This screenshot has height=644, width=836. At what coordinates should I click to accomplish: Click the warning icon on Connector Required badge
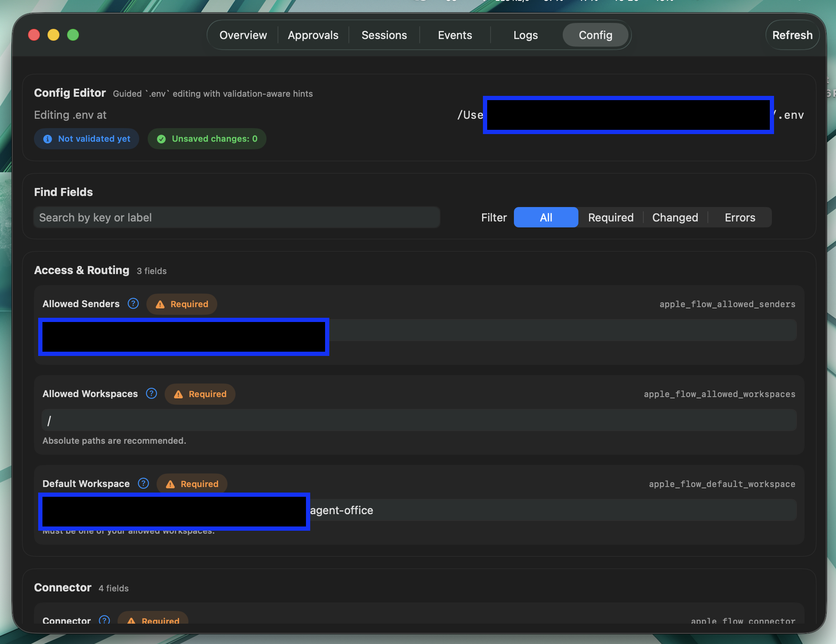click(x=132, y=620)
